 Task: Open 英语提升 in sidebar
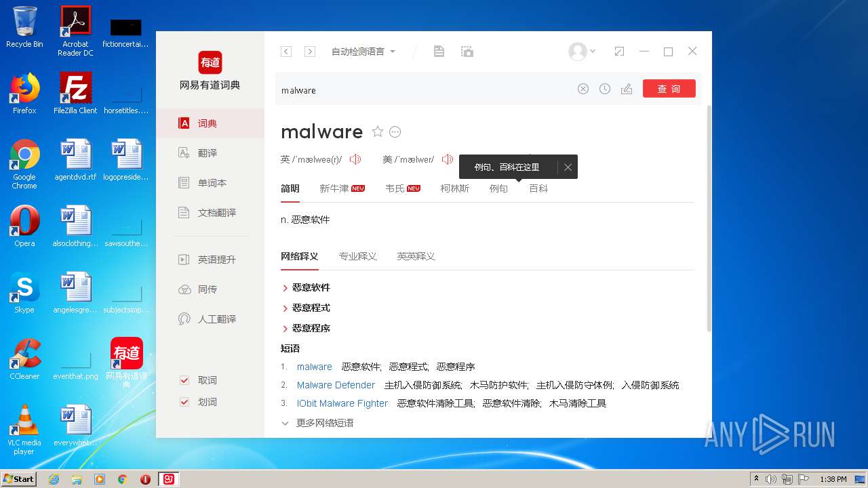click(x=210, y=260)
